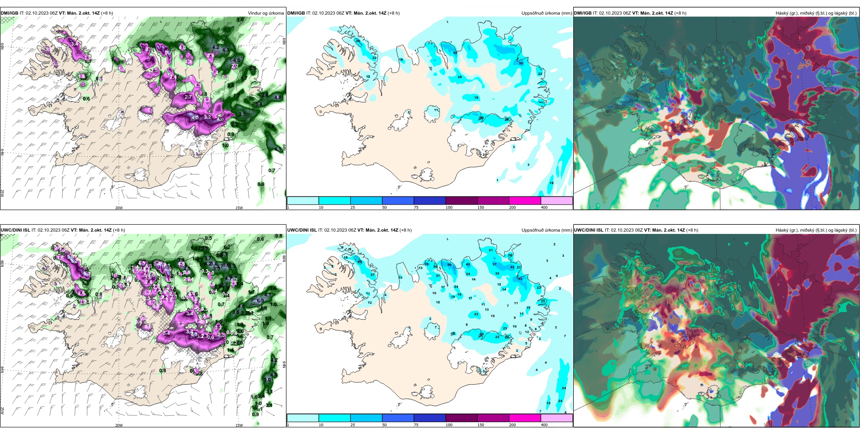Select the 'Háský (gr.), miðský...' label on the DMI/IGB panel
This screenshot has width=868, height=434.
point(816,13)
